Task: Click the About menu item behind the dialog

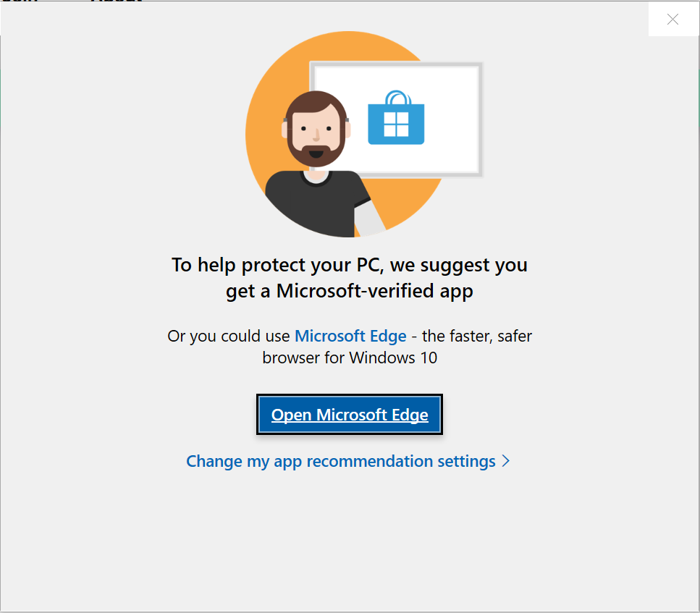Action: pyautogui.click(x=116, y=2)
